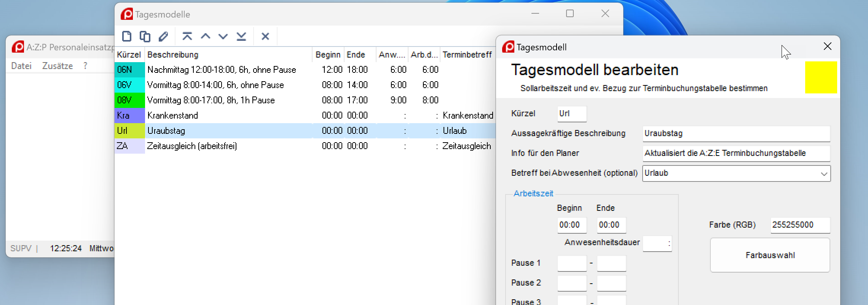Click the Copy entry toolbar icon
The image size is (868, 305).
145,37
